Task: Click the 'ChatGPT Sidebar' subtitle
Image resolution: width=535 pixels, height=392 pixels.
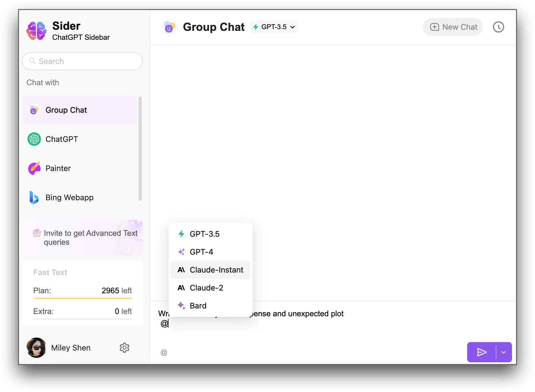Action: [x=81, y=37]
